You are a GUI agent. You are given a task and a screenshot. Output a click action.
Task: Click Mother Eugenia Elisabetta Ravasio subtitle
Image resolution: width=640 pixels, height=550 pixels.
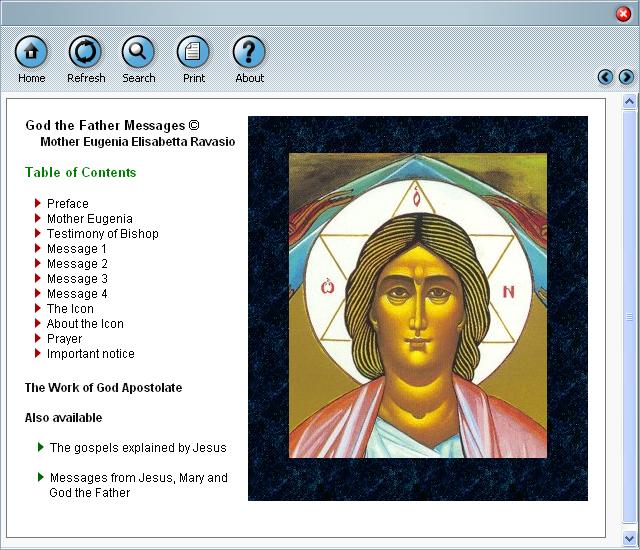[x=138, y=142]
